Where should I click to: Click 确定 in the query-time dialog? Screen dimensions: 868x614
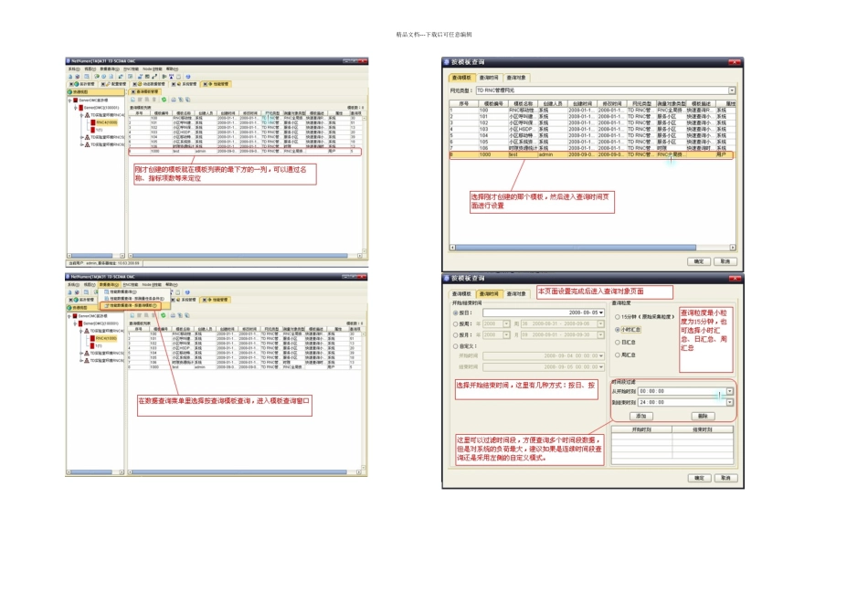[x=699, y=478]
